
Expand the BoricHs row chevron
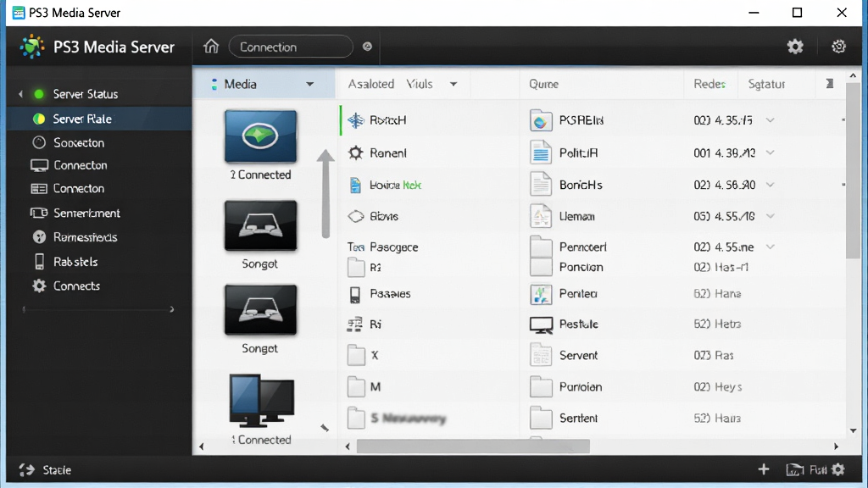pyautogui.click(x=770, y=185)
